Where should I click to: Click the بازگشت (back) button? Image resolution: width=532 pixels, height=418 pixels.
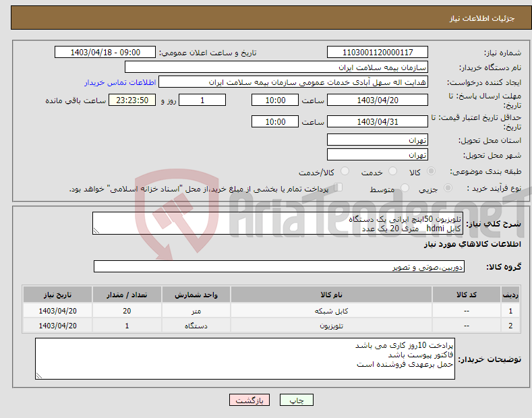(249, 400)
